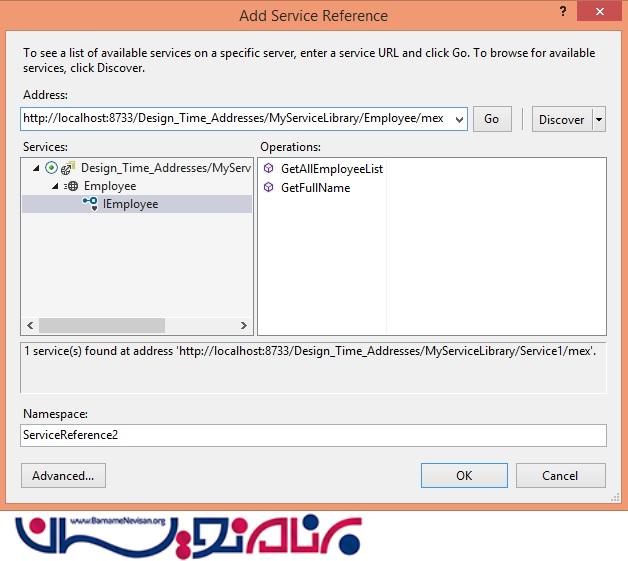Collapse the Design_Time_Addresses tree node

37,168
